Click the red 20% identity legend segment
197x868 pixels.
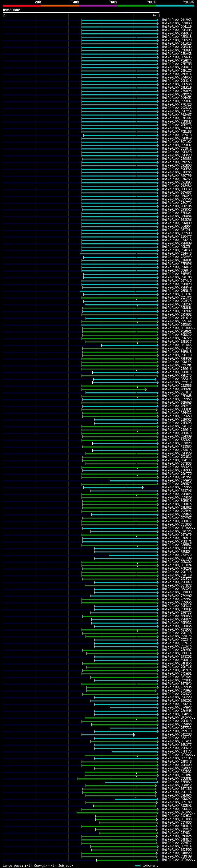point(22,6)
